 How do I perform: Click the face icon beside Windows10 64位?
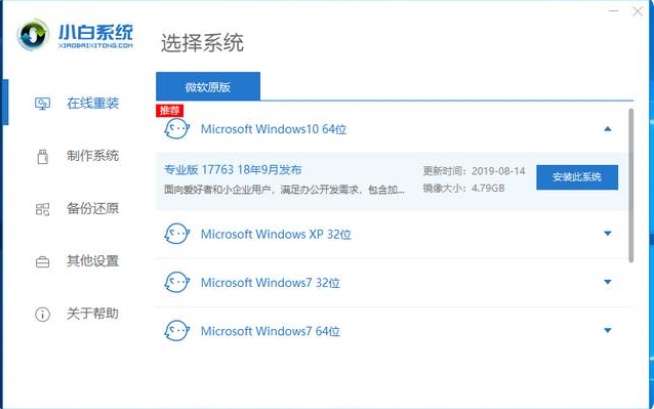[x=176, y=129]
